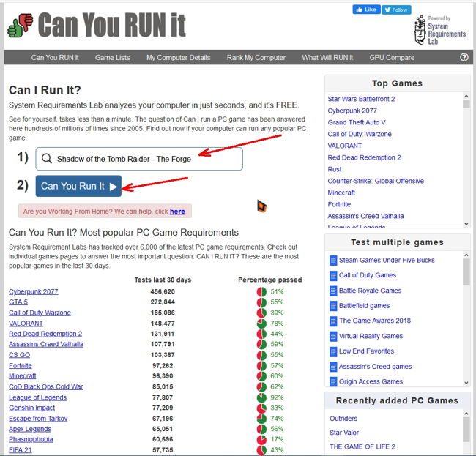Image resolution: width=476 pixels, height=456 pixels.
Task: Click Recently added PC Games scroll up arrow
Action: [x=466, y=414]
